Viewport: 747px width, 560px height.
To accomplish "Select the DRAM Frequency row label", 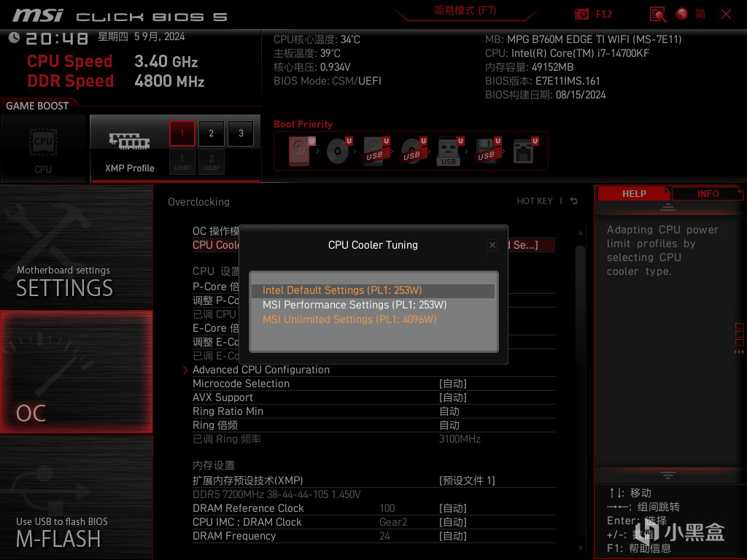I will click(234, 536).
